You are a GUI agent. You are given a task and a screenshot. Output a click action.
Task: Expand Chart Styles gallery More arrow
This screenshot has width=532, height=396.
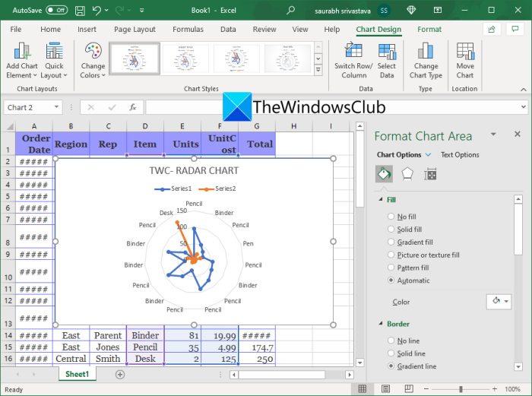[x=318, y=70]
